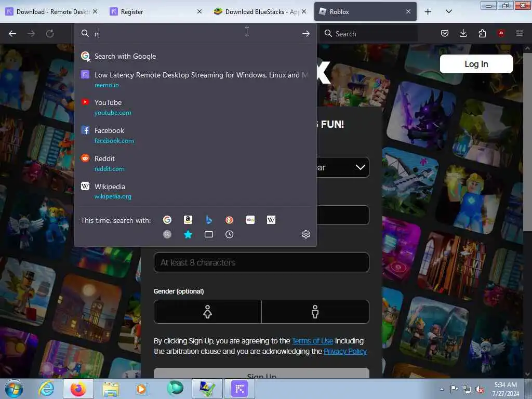This screenshot has height=399, width=532.
Task: Click the Log In button
Action: pos(476,64)
